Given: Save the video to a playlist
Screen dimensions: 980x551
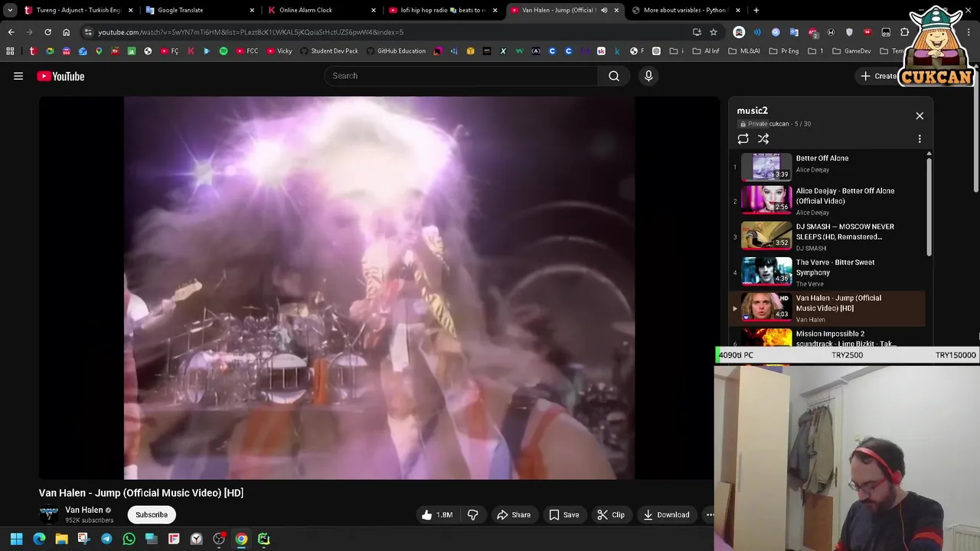Looking at the screenshot, I should [563, 515].
